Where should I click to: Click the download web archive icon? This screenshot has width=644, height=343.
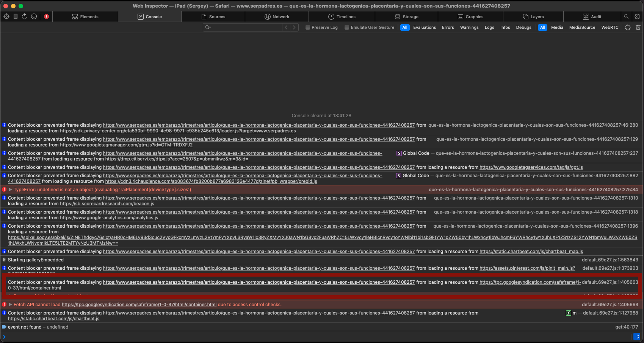click(34, 16)
